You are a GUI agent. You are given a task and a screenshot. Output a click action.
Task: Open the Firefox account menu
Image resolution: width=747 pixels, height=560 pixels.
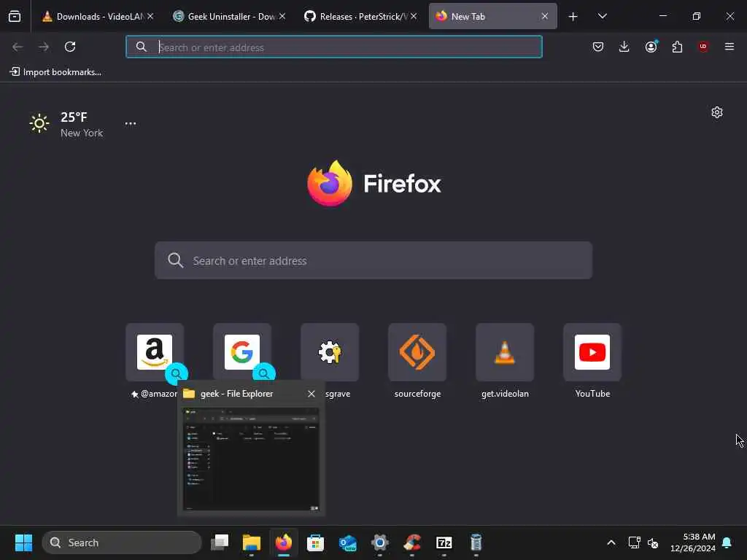pyautogui.click(x=651, y=47)
